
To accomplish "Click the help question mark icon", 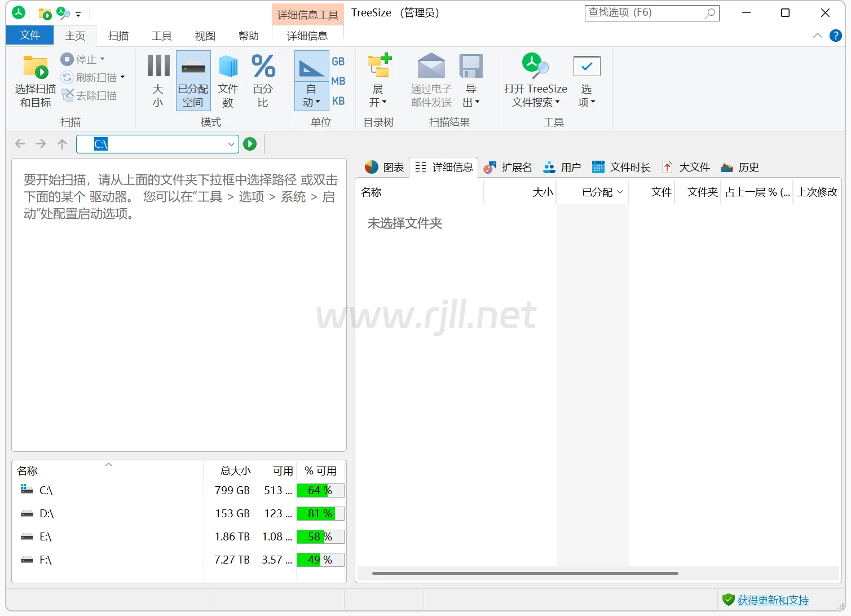I will pyautogui.click(x=835, y=36).
